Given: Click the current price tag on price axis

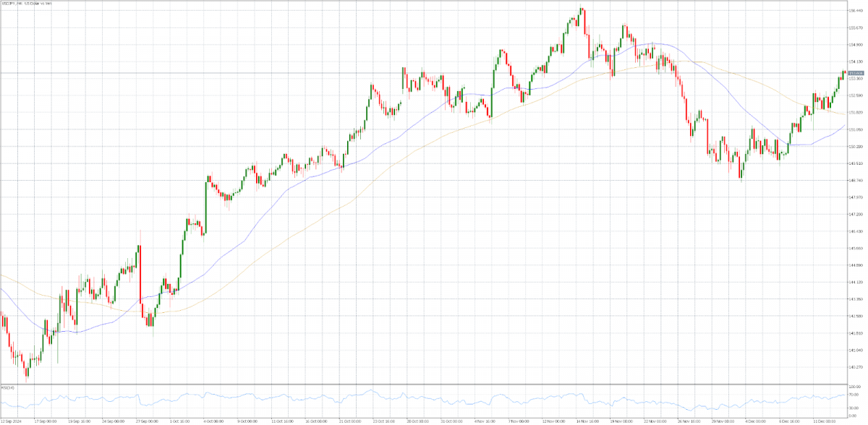Looking at the screenshot, I should 856,73.
